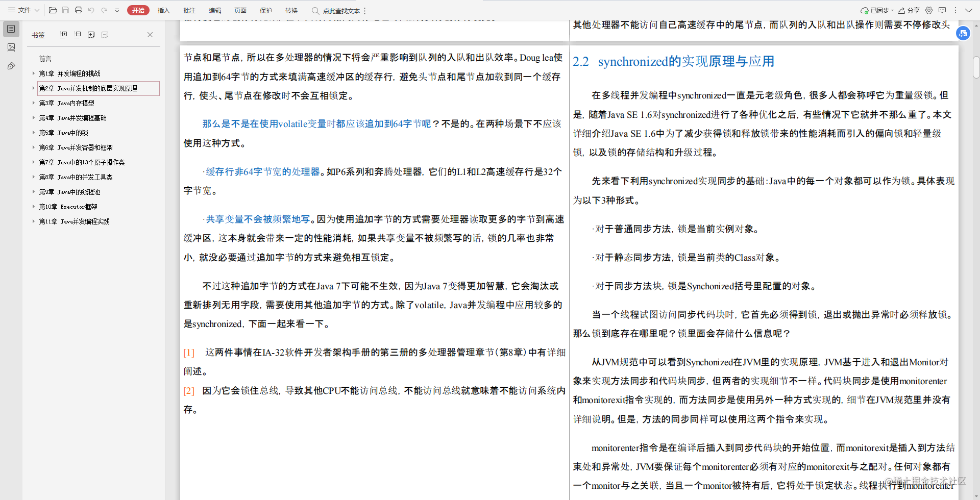The width and height of the screenshot is (980, 500).
Task: Switch to the 批注 tab
Action: click(189, 10)
